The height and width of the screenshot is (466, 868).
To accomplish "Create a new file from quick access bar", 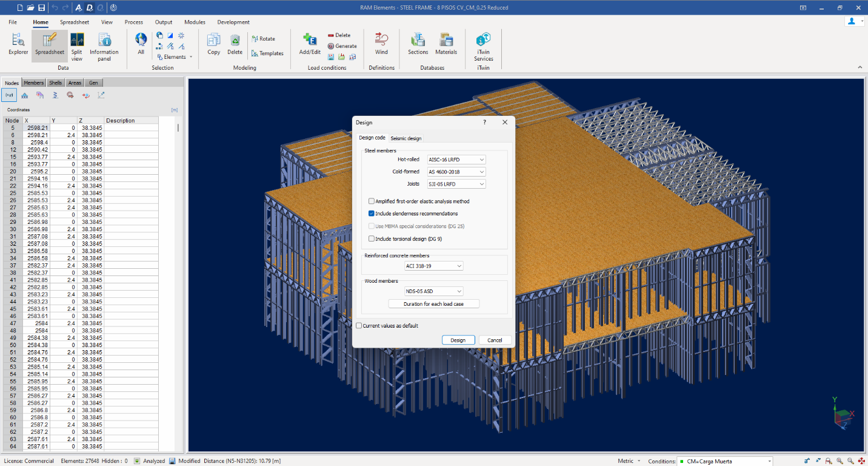I will (19, 8).
